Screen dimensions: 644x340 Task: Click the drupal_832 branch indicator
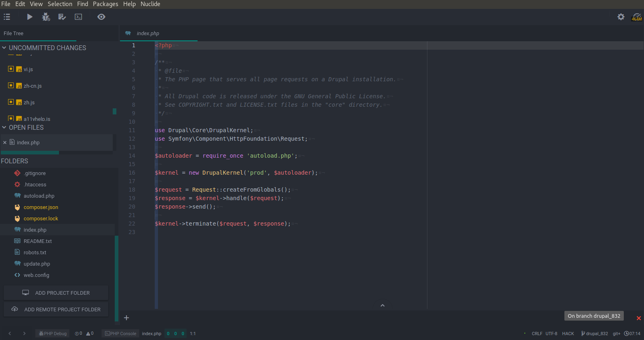tap(594, 334)
